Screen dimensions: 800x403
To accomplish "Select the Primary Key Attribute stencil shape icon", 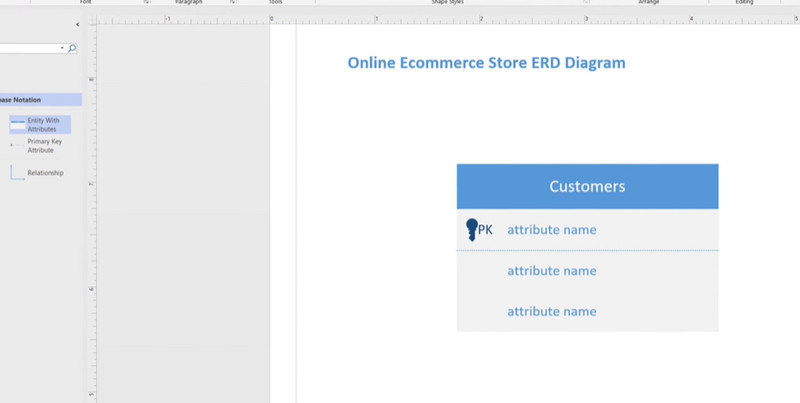I will 14,145.
